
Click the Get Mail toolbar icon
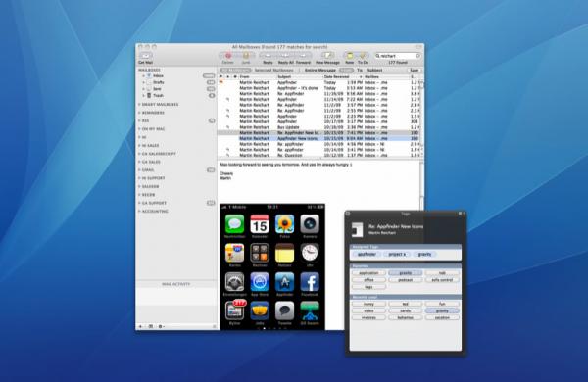pos(145,56)
